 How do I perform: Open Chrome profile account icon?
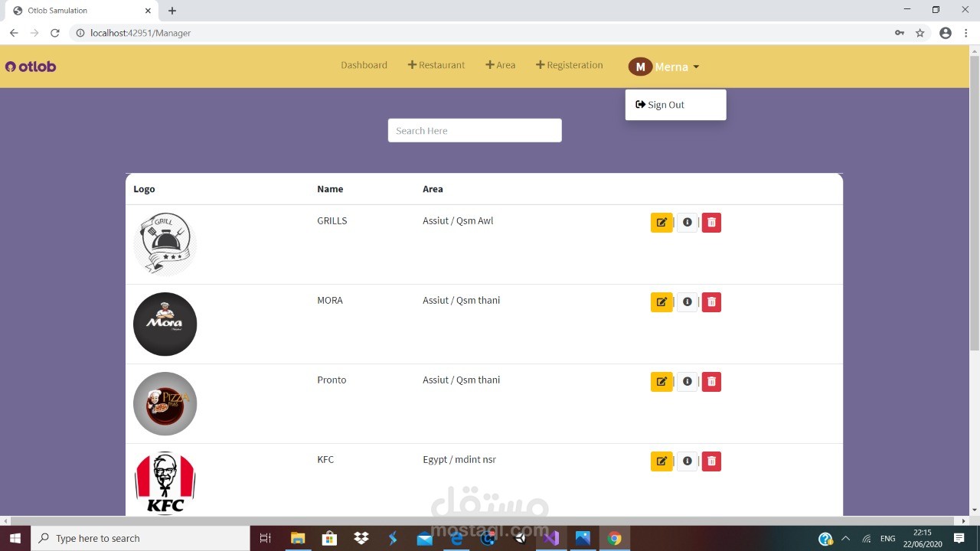pyautogui.click(x=946, y=33)
